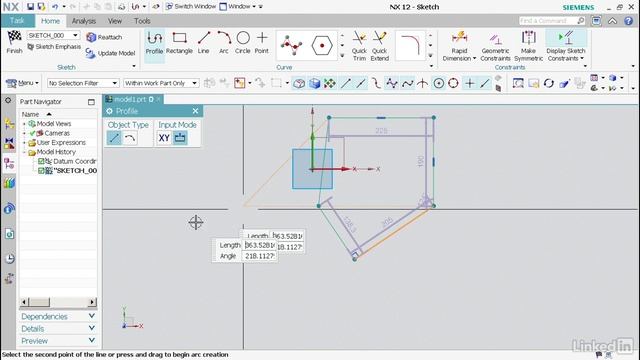
Task: Toggle Display Sketch Constraints
Action: click(x=566, y=46)
